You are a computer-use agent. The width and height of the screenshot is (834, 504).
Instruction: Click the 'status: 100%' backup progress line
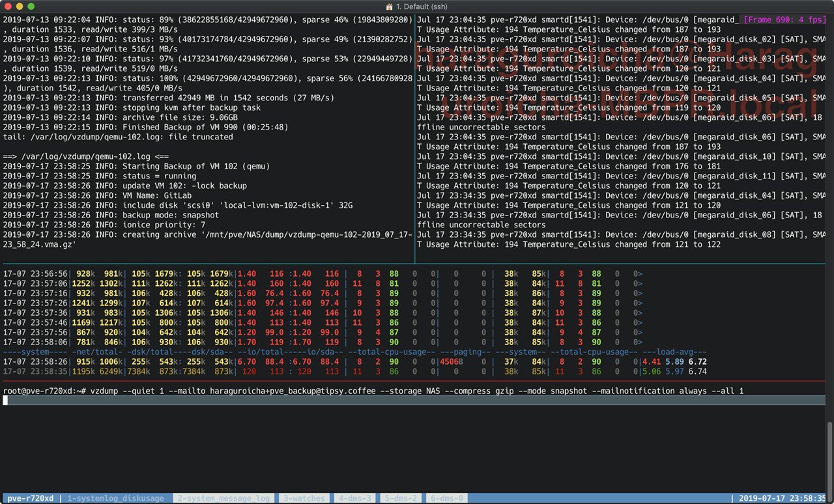207,83
